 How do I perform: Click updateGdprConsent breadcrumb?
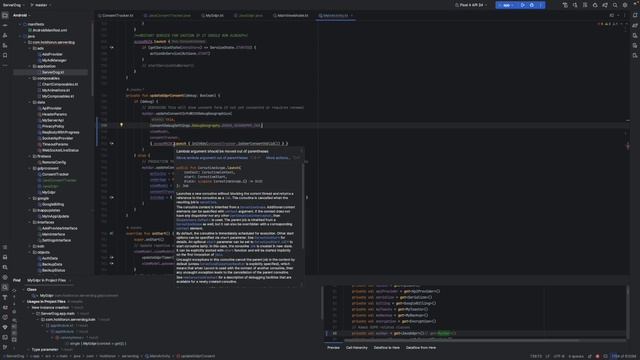pyautogui.click(x=196, y=356)
